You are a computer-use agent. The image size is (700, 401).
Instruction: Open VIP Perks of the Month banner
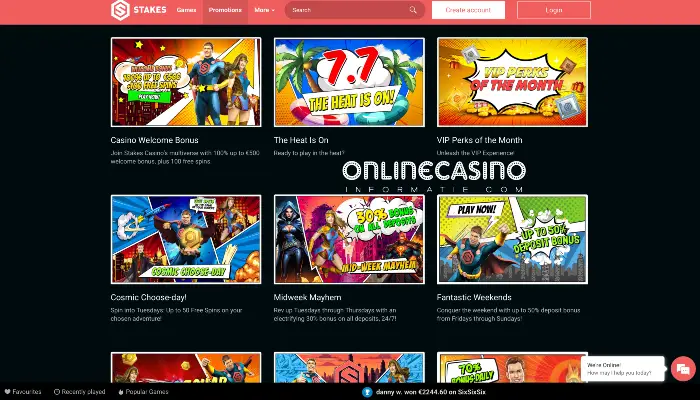click(512, 82)
